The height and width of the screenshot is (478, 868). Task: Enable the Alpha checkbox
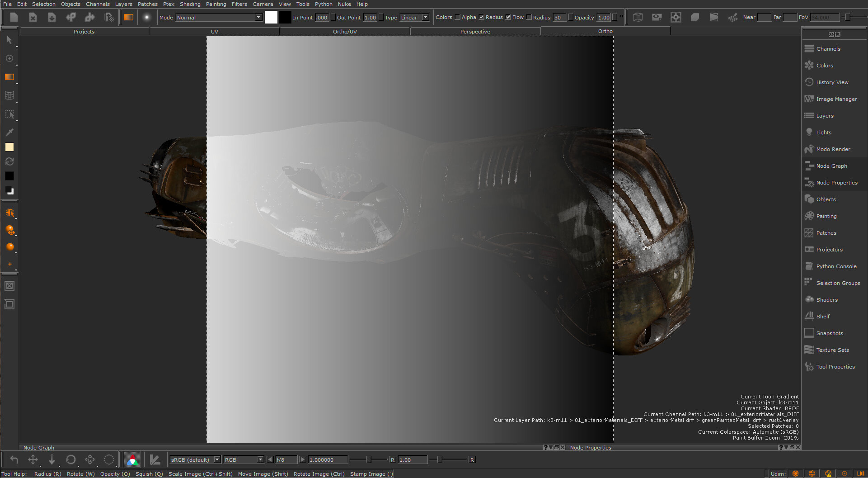tap(458, 17)
